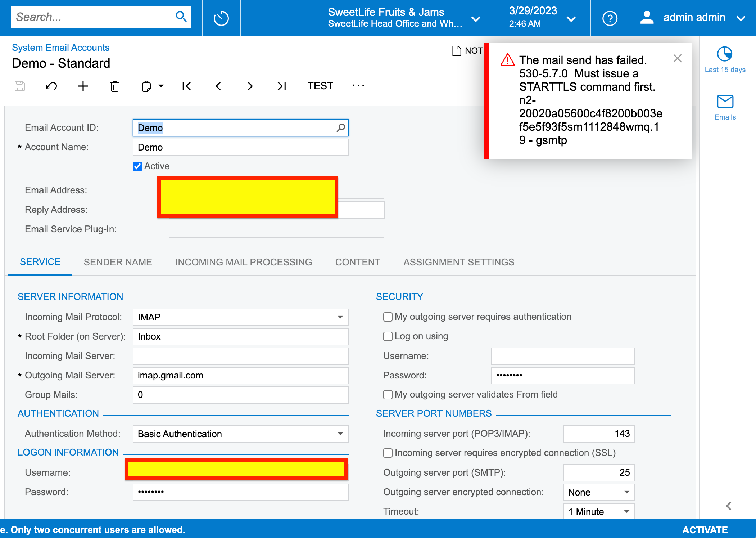This screenshot has height=538, width=756.
Task: Open the clipboard dropdown arrow
Action: tap(161, 86)
